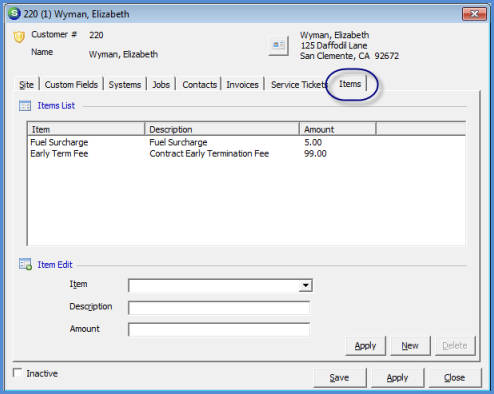The height and width of the screenshot is (394, 494).
Task: Sort by the Amount column header
Action: click(338, 129)
